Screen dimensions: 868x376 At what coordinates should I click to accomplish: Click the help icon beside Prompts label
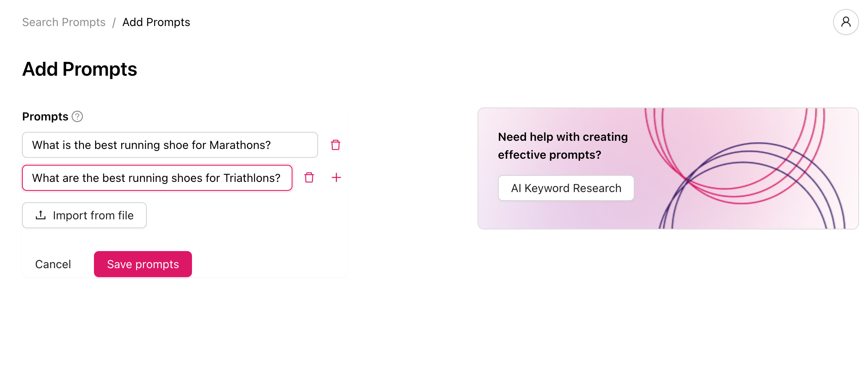(x=77, y=117)
